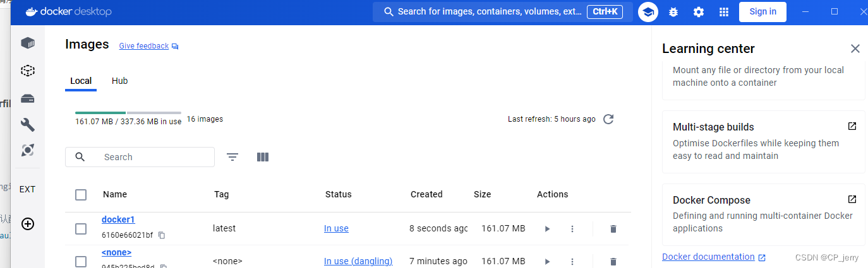This screenshot has height=268, width=868.
Task: Click the In use (dangling) status link
Action: click(358, 261)
